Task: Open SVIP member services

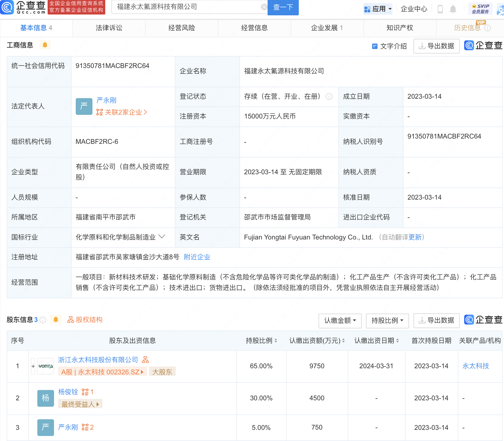Action: click(x=480, y=9)
